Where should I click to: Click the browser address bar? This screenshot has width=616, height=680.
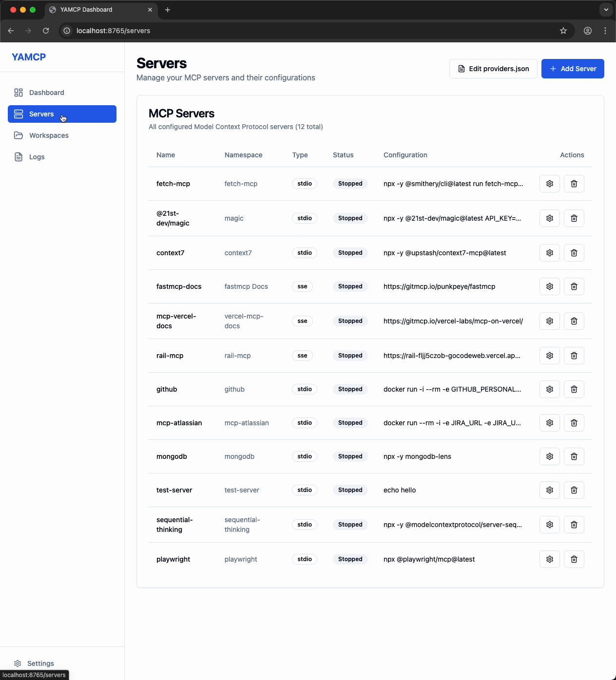point(317,31)
